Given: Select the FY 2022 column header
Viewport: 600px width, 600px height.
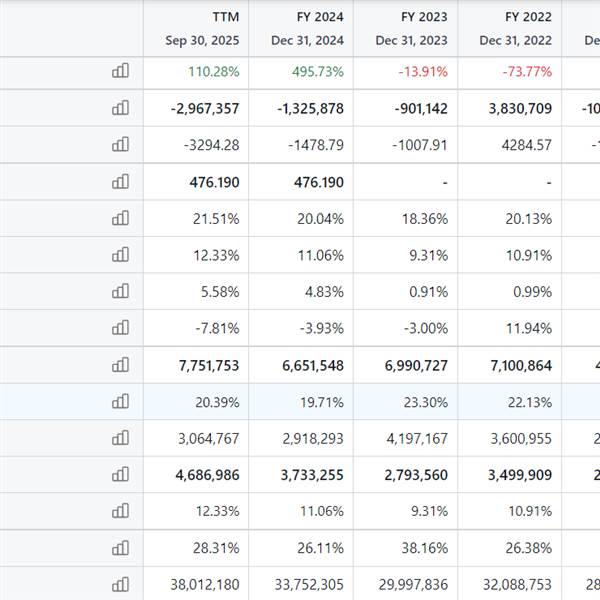Looking at the screenshot, I should 527,17.
